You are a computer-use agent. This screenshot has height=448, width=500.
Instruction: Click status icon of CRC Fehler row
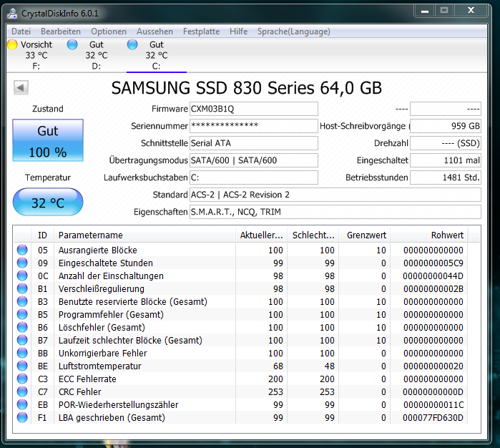click(x=22, y=391)
